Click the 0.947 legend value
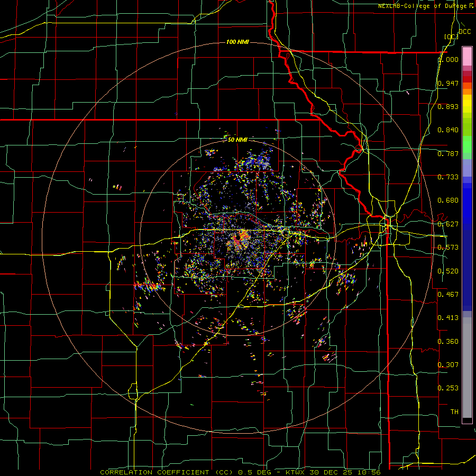The image size is (476, 476). 448,83
